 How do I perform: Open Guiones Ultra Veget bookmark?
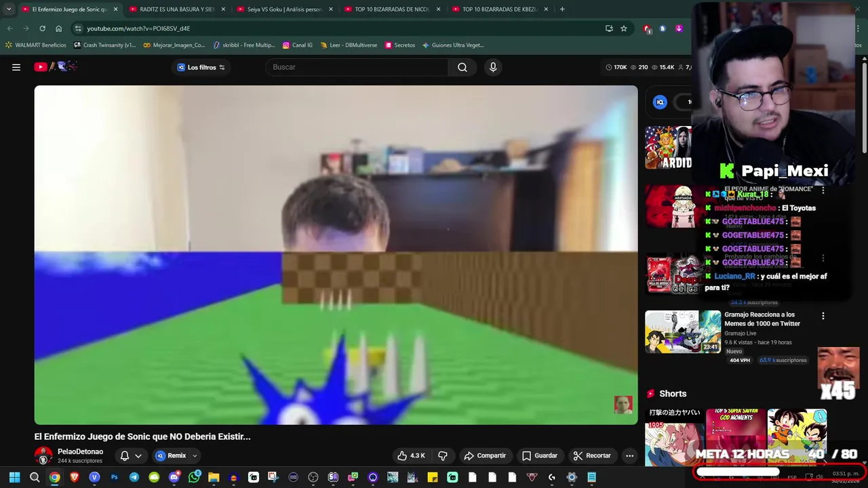coord(453,45)
